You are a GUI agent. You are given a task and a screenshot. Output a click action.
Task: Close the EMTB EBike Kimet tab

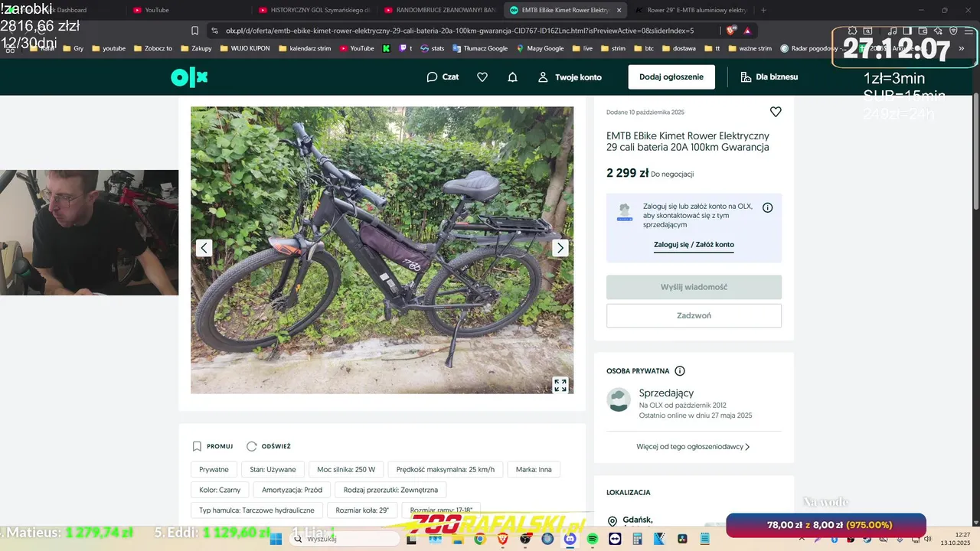619,10
